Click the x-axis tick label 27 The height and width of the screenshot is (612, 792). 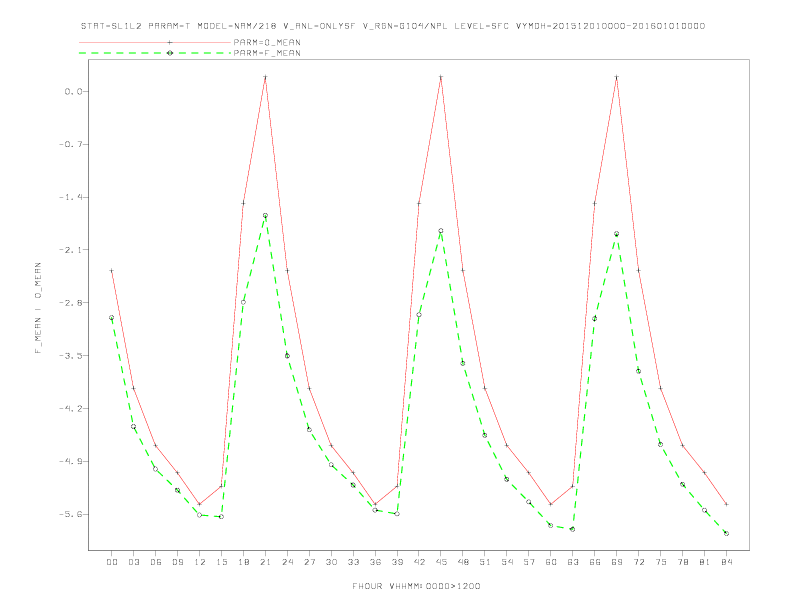(309, 562)
